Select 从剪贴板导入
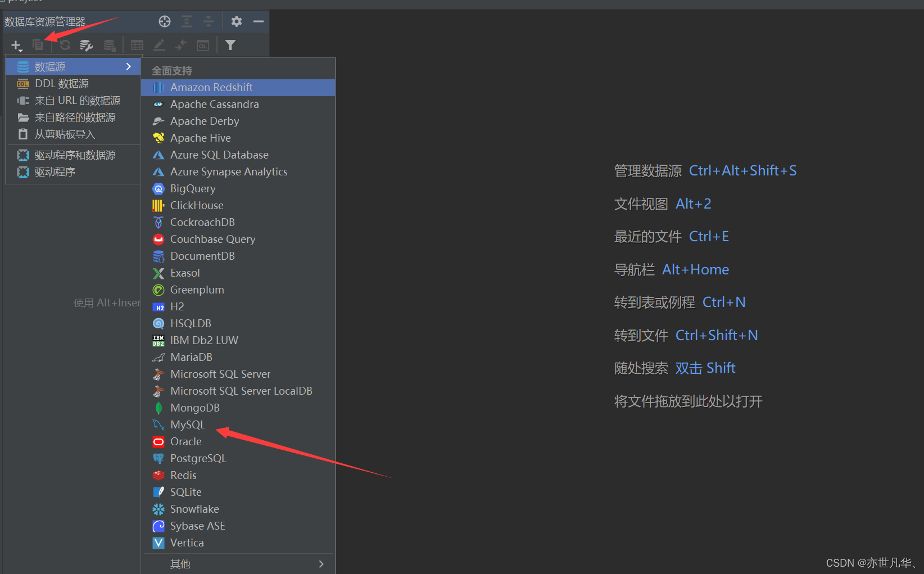The image size is (924, 574). click(73, 134)
